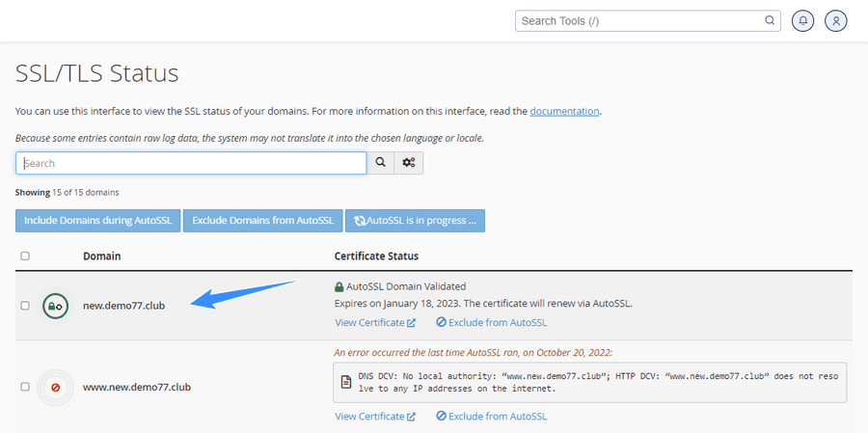Click the magnifier icon in Search Tools
The height and width of the screenshot is (433, 868).
tap(770, 20)
